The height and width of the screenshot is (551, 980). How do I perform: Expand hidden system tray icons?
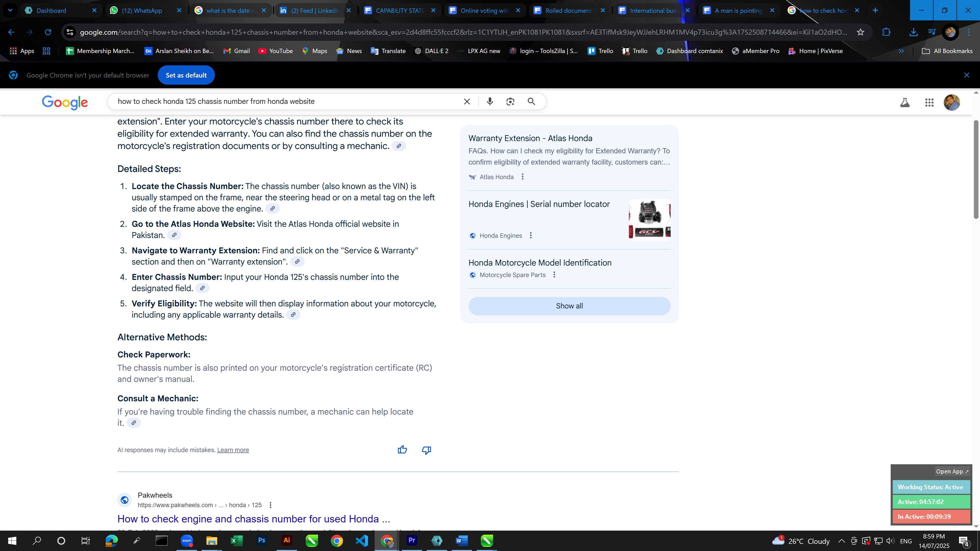coord(841,541)
